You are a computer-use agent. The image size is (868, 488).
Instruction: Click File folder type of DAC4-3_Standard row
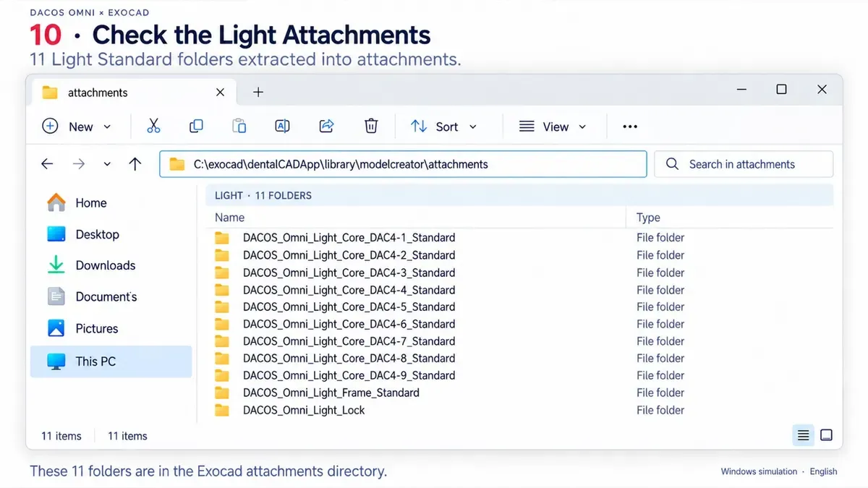660,273
